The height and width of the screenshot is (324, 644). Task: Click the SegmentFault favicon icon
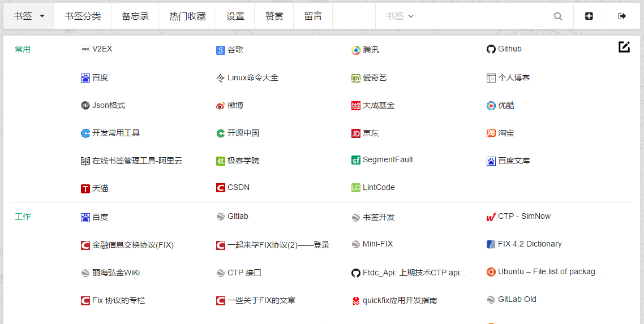point(355,160)
